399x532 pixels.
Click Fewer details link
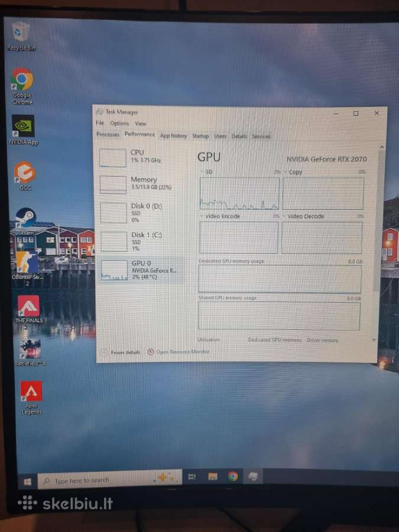pyautogui.click(x=125, y=352)
